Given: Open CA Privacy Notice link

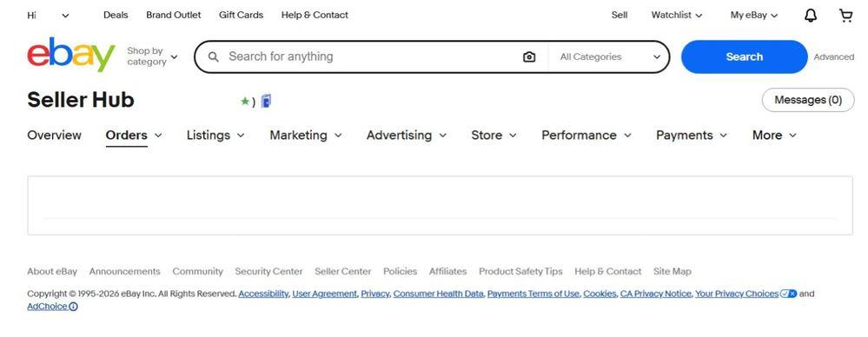Looking at the screenshot, I should pyautogui.click(x=655, y=294).
